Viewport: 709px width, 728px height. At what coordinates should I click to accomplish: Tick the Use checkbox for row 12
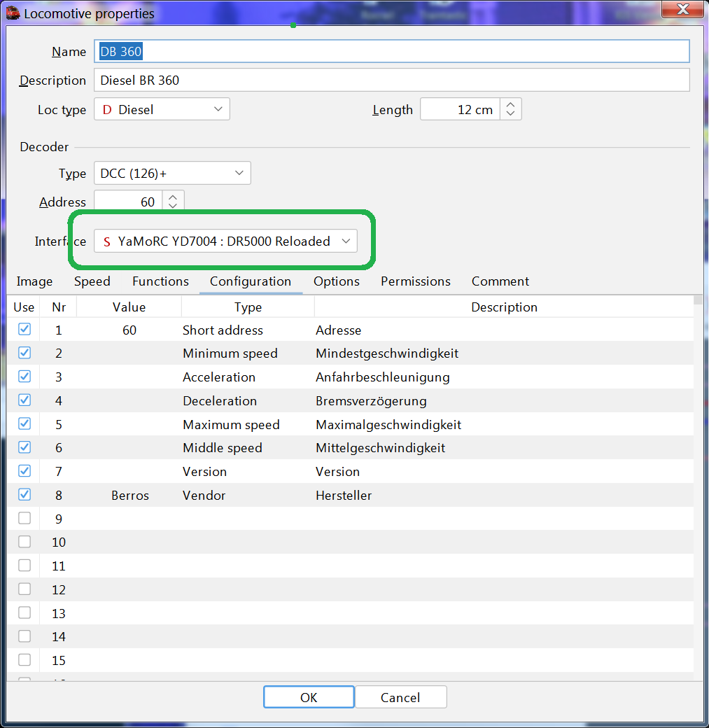tap(24, 589)
